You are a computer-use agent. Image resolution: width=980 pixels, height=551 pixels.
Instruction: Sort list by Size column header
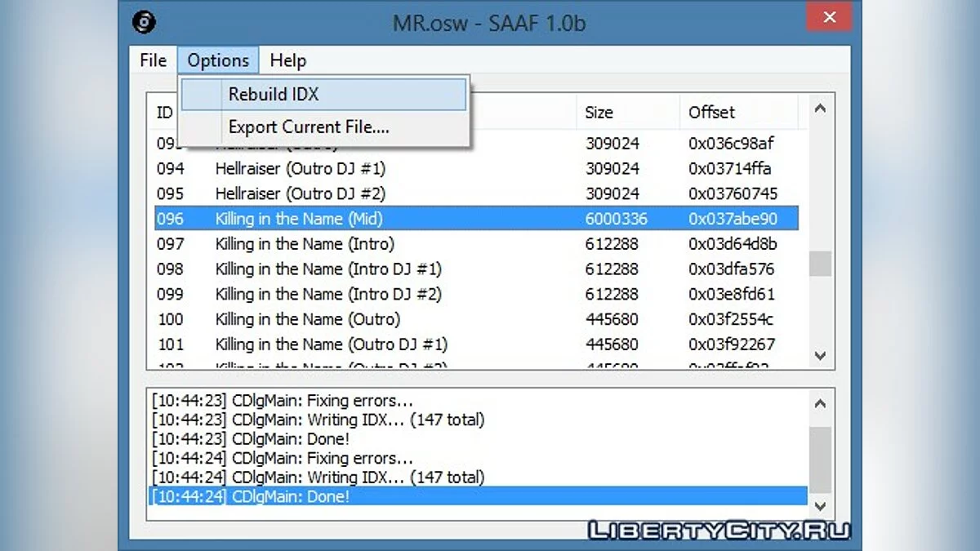click(x=599, y=113)
